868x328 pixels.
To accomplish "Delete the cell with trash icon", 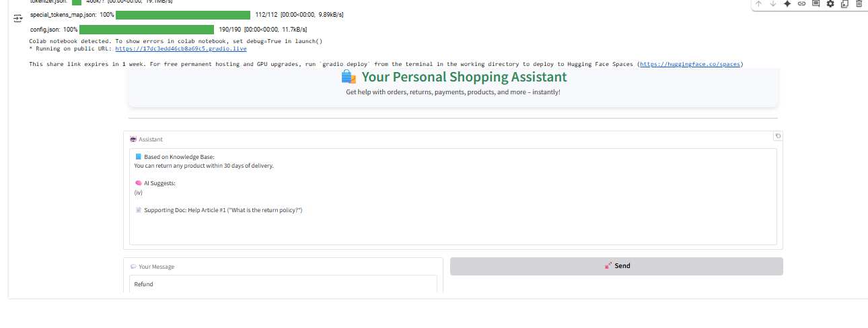I will (x=859, y=3).
